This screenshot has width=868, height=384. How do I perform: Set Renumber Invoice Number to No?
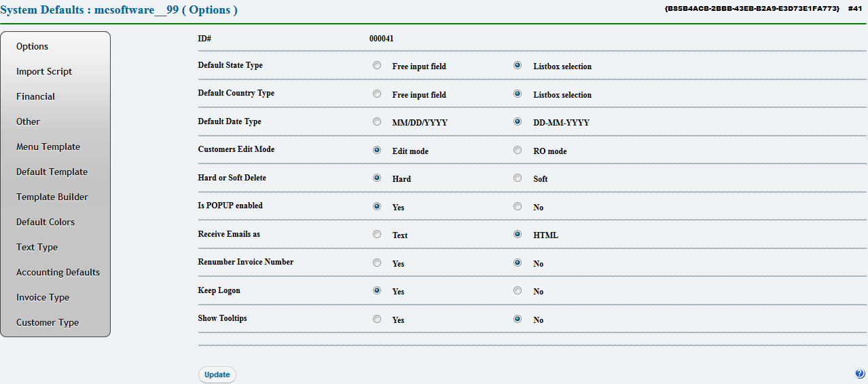(518, 263)
